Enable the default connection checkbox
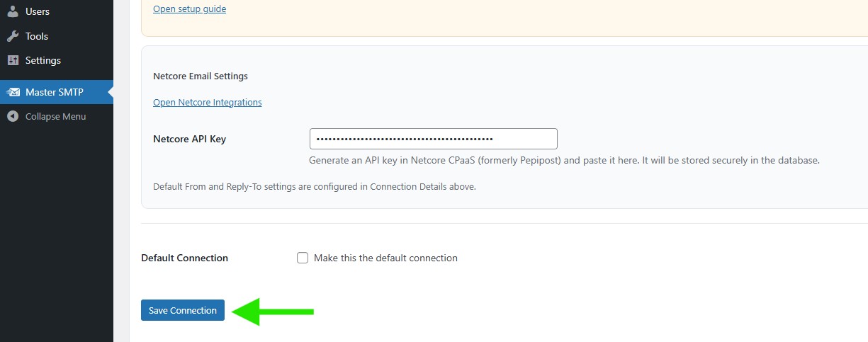This screenshot has height=342, width=868. (x=303, y=258)
